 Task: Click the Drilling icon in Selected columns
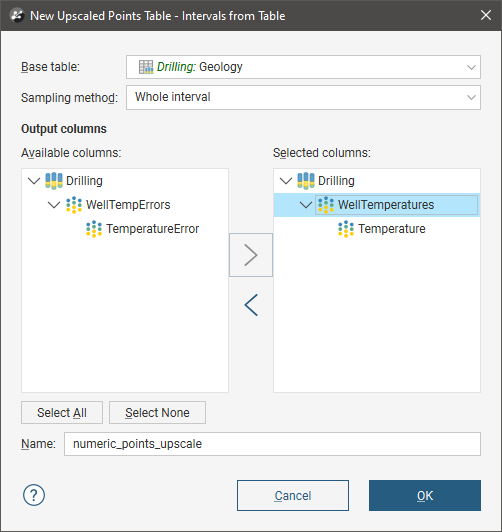coord(306,180)
